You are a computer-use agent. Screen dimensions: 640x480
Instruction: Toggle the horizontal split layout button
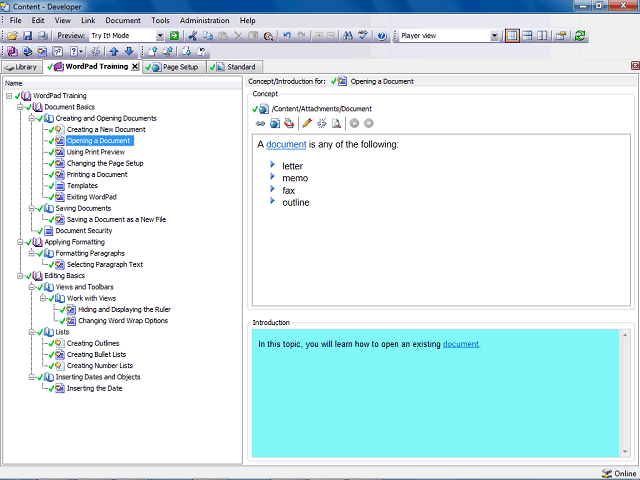click(527, 36)
